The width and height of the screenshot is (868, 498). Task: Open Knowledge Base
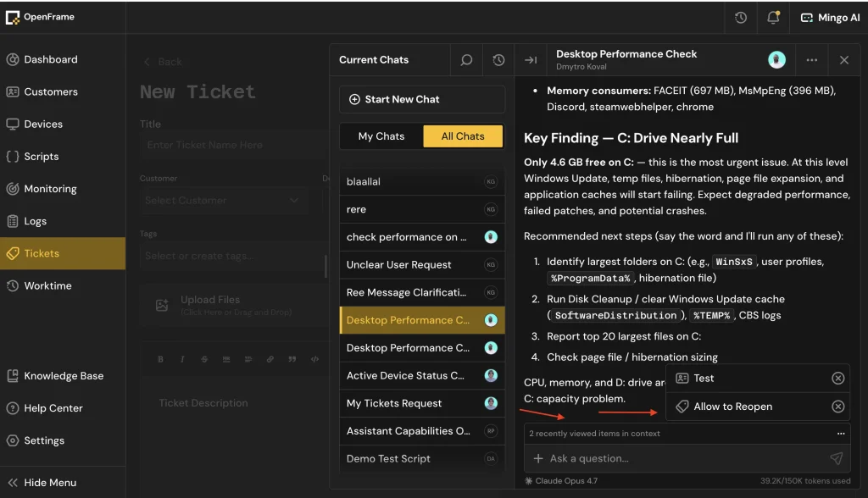click(x=63, y=376)
